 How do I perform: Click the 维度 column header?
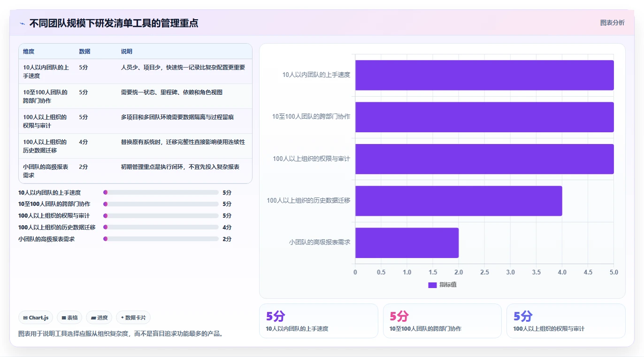coord(29,51)
